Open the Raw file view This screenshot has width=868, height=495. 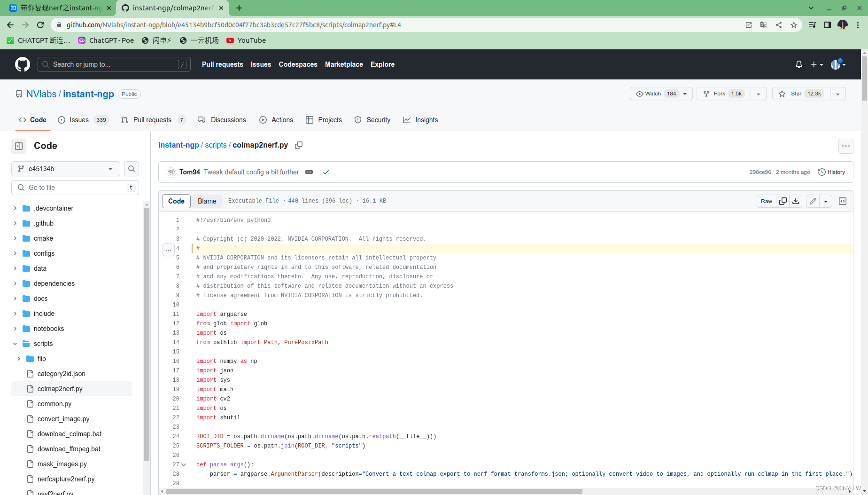point(767,201)
